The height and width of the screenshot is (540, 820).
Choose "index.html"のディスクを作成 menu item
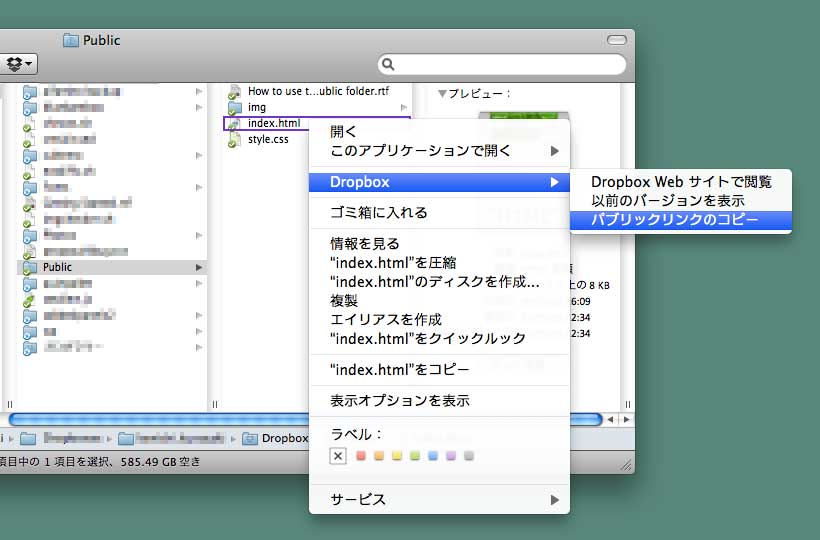click(439, 282)
